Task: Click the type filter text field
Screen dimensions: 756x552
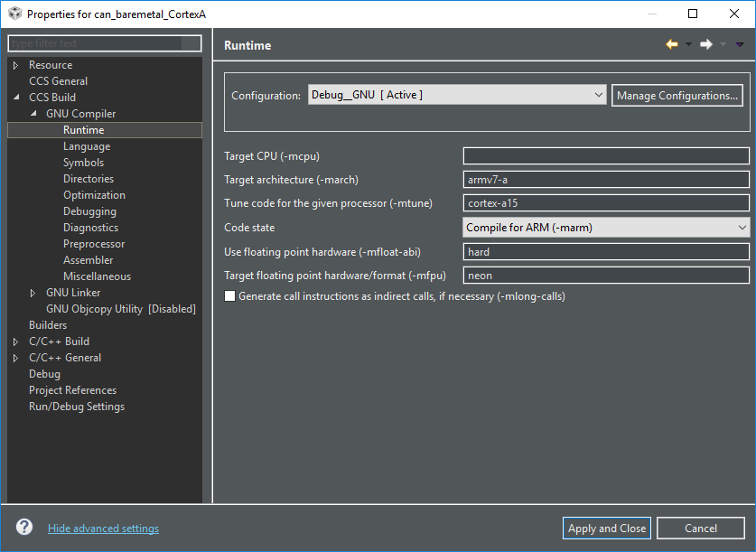Action: pyautogui.click(x=105, y=43)
